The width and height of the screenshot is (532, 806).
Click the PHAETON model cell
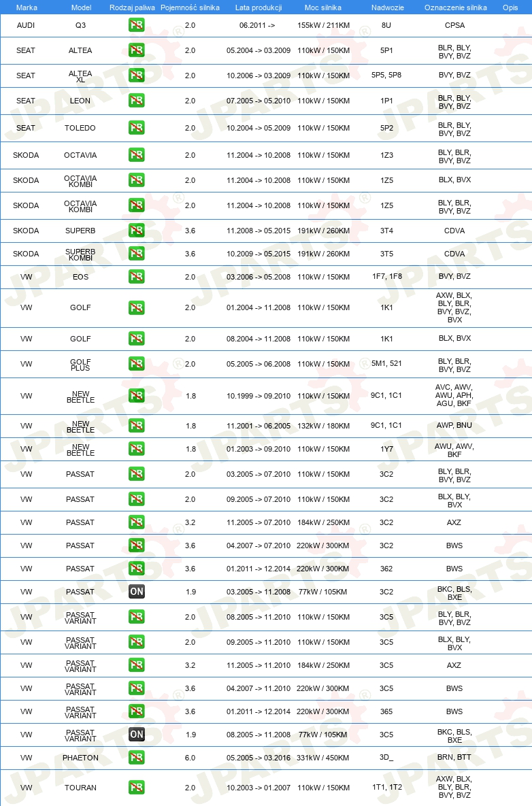point(81,758)
